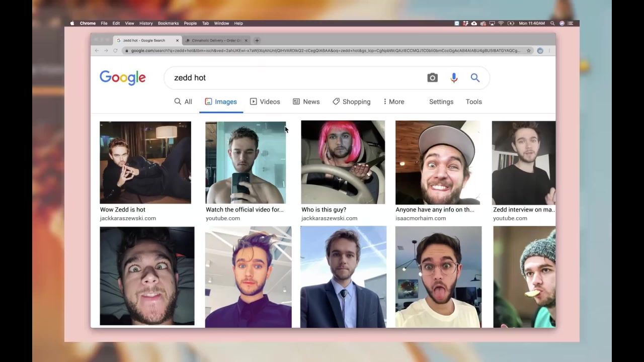This screenshot has width=644, height=362.
Task: Open the suit and tie portrait thumbnail
Action: click(x=343, y=277)
